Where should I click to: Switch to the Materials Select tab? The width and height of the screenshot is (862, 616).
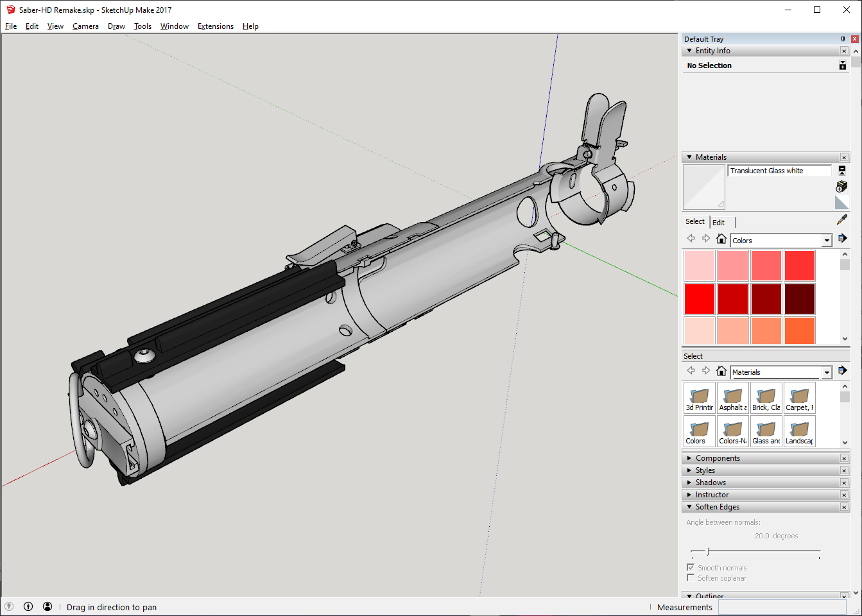click(x=695, y=221)
